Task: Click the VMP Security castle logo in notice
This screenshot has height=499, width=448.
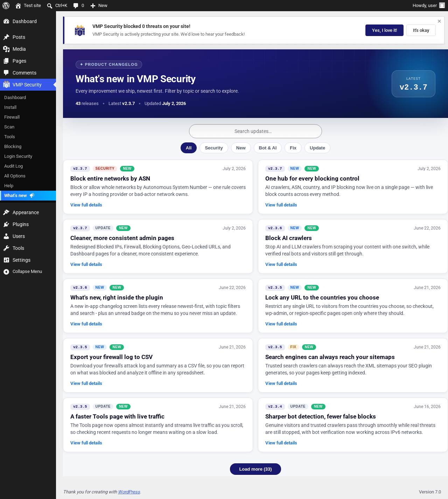Action: [80, 30]
